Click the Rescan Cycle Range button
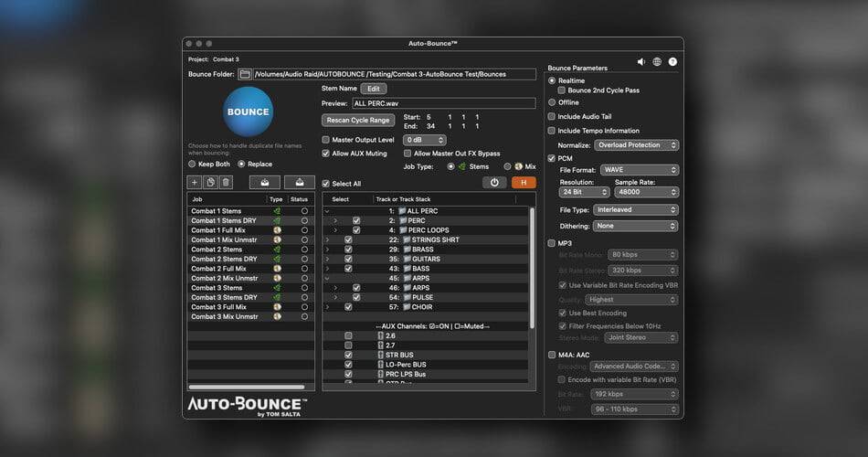 click(x=357, y=121)
